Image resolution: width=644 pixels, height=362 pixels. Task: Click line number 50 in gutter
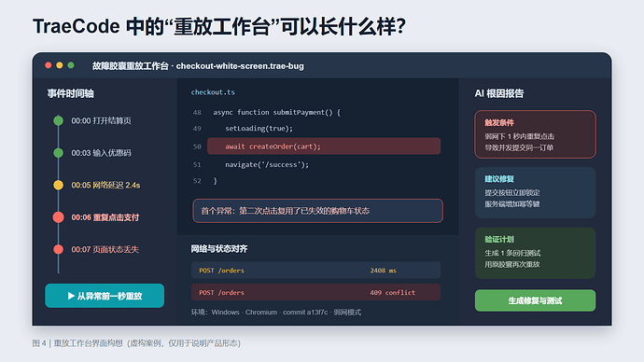pyautogui.click(x=197, y=146)
